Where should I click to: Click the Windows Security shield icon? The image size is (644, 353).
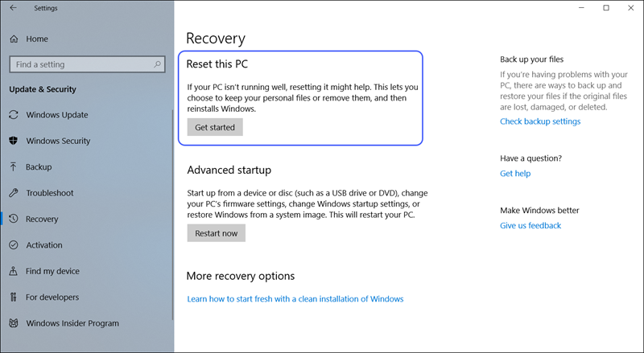click(x=14, y=141)
